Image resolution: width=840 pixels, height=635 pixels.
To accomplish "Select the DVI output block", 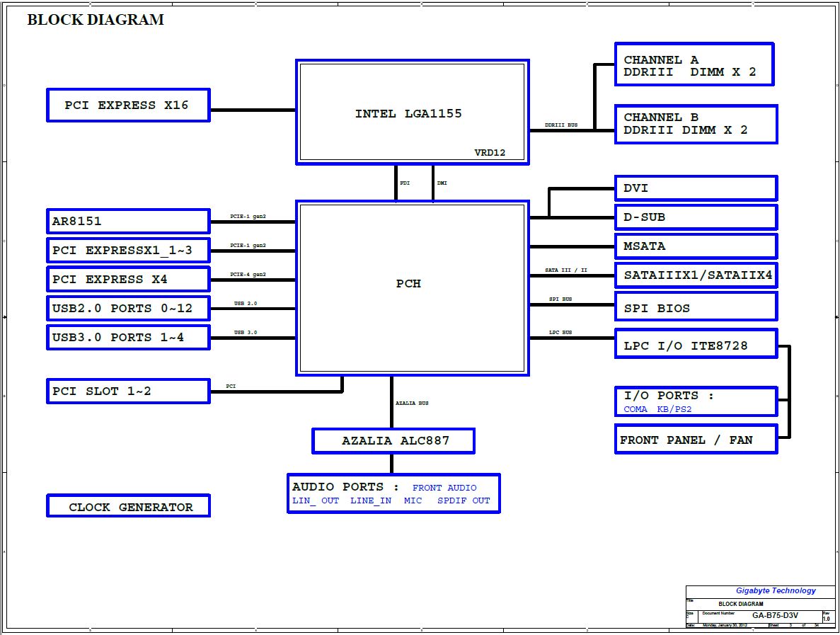I will pos(696,188).
